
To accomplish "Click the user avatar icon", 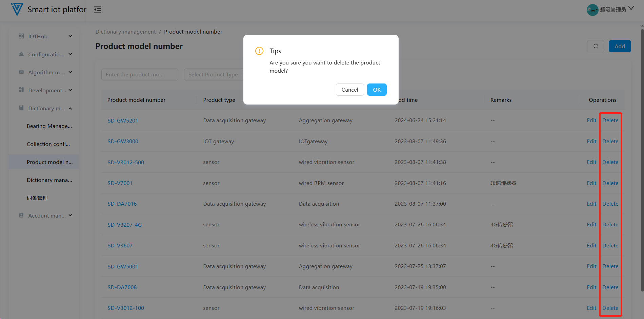I will coord(592,10).
